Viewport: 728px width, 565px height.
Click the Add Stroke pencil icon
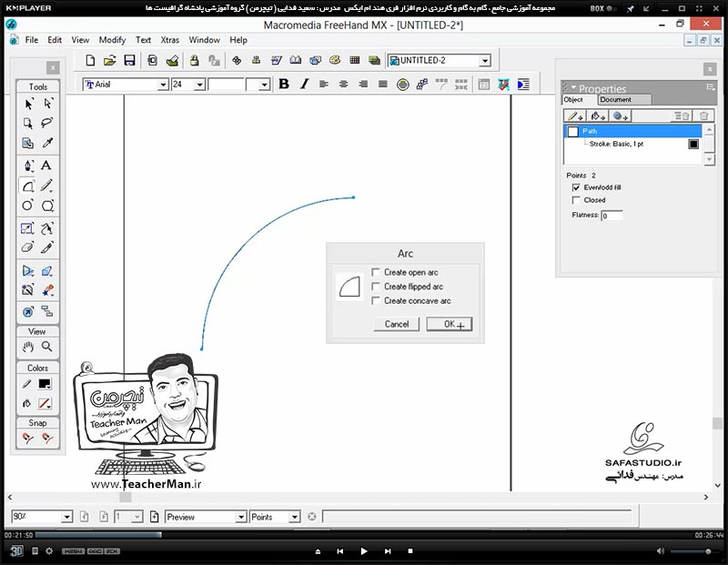[576, 116]
